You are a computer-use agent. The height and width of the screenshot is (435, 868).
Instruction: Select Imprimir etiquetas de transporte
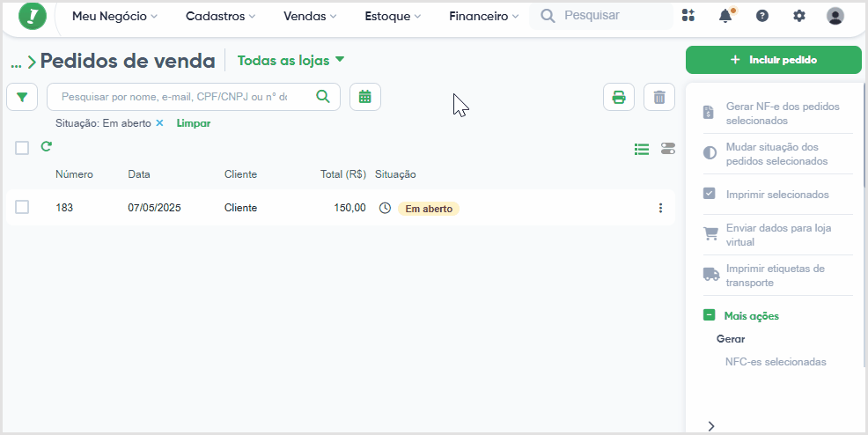pos(778,275)
